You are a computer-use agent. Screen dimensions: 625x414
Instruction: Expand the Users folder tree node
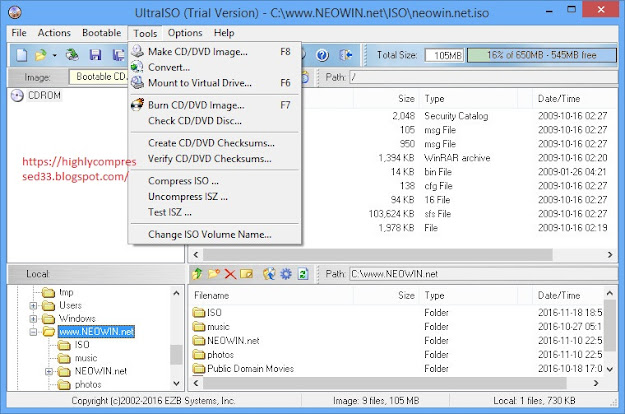tap(33, 306)
